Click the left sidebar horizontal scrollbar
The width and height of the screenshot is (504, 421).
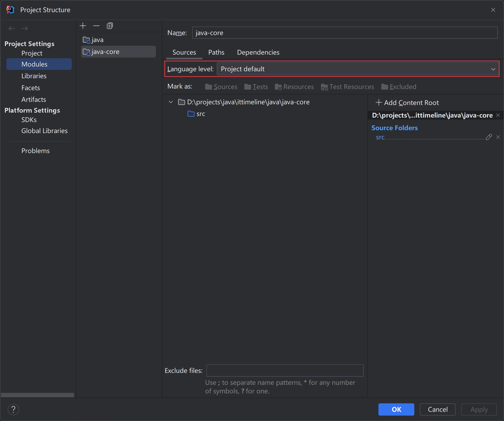(37, 395)
